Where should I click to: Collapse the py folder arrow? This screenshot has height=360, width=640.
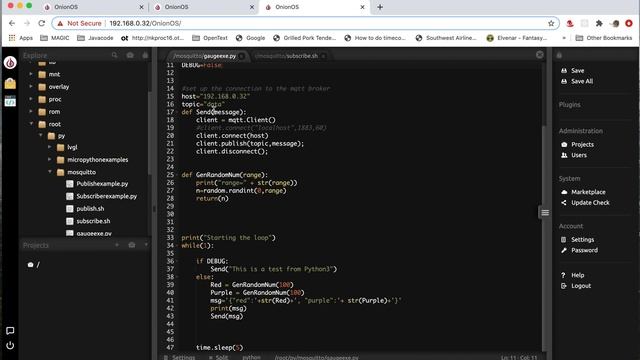[40, 136]
